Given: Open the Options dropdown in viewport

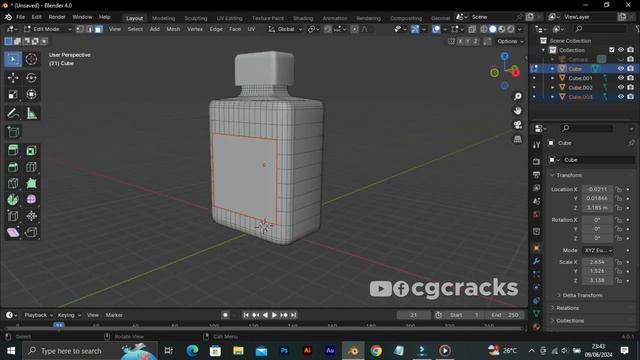Looking at the screenshot, I should pos(510,41).
